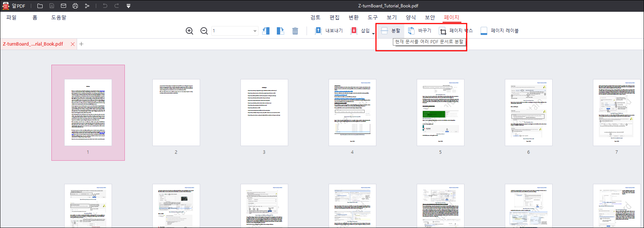Image resolution: width=644 pixels, height=228 pixels.
Task: Open the 파일 menu
Action: tap(11, 17)
